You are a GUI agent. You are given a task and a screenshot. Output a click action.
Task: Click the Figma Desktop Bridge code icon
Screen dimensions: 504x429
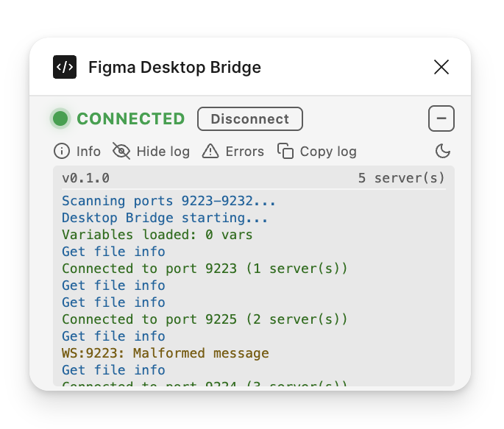point(65,67)
